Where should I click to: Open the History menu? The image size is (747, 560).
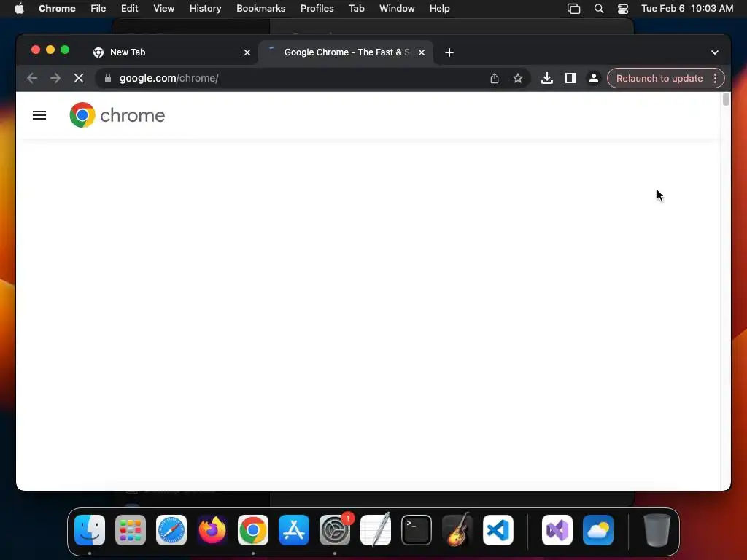[x=205, y=8]
